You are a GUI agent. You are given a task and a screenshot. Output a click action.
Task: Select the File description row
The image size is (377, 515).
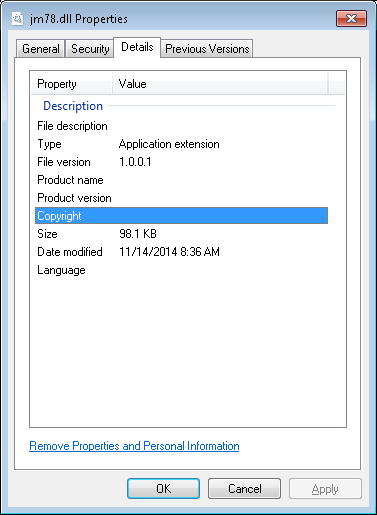pyautogui.click(x=181, y=126)
